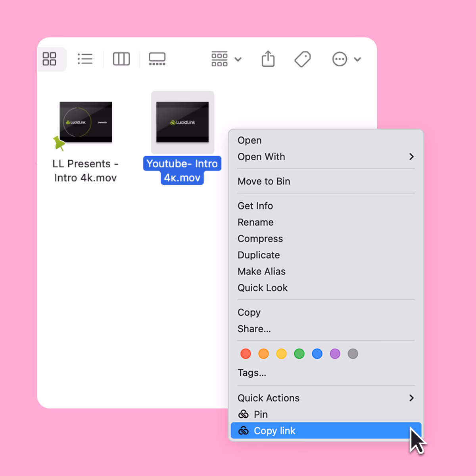Image resolution: width=476 pixels, height=476 pixels.
Task: Switch to list view
Action: click(85, 59)
